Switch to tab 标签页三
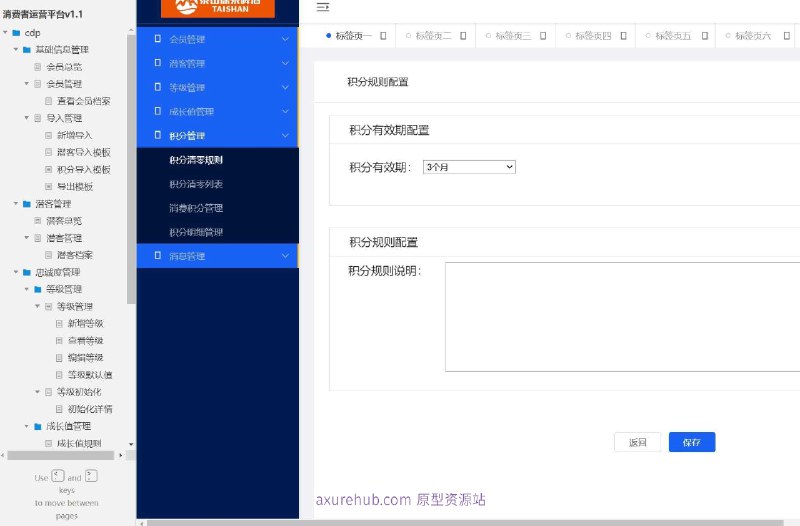The image size is (800, 526). (x=513, y=36)
